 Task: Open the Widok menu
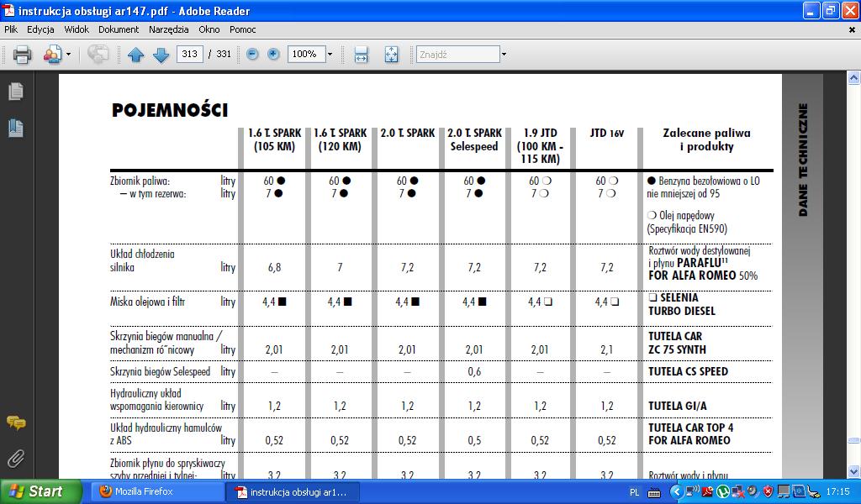point(77,29)
